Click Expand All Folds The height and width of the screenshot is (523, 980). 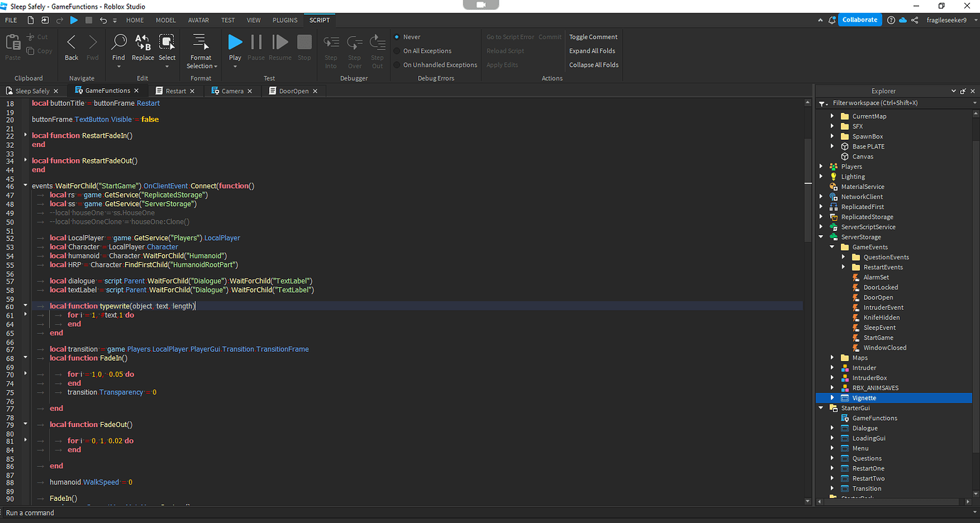click(x=592, y=50)
